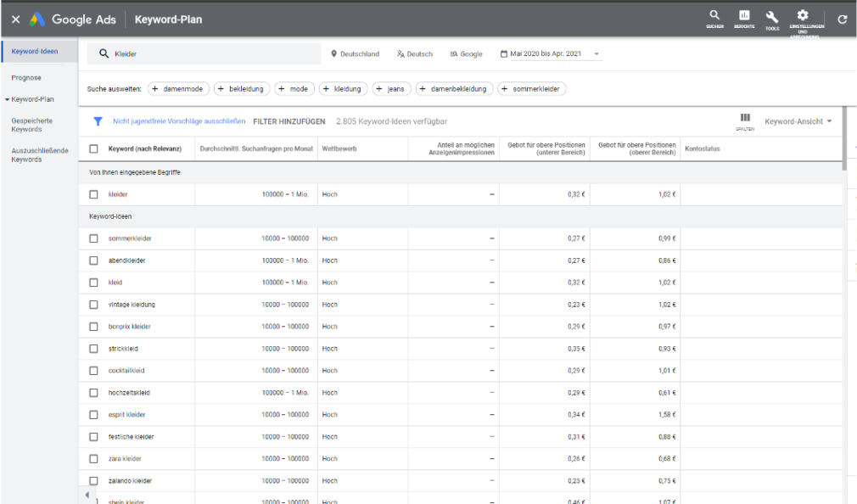Viewport: 857px width, 504px height.
Task: Click plus icon on kleidung chip
Action: (x=326, y=88)
